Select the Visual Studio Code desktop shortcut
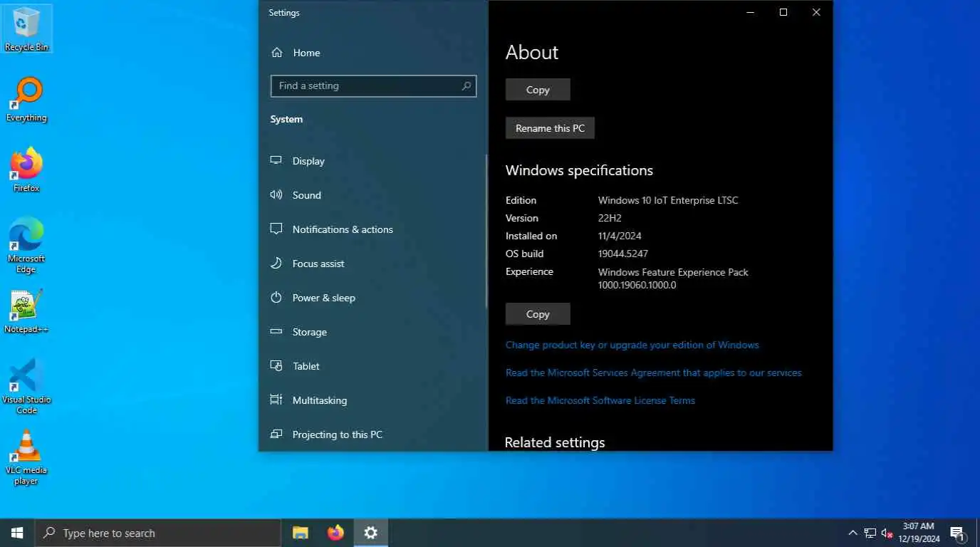This screenshot has height=547, width=980. pyautogui.click(x=26, y=387)
